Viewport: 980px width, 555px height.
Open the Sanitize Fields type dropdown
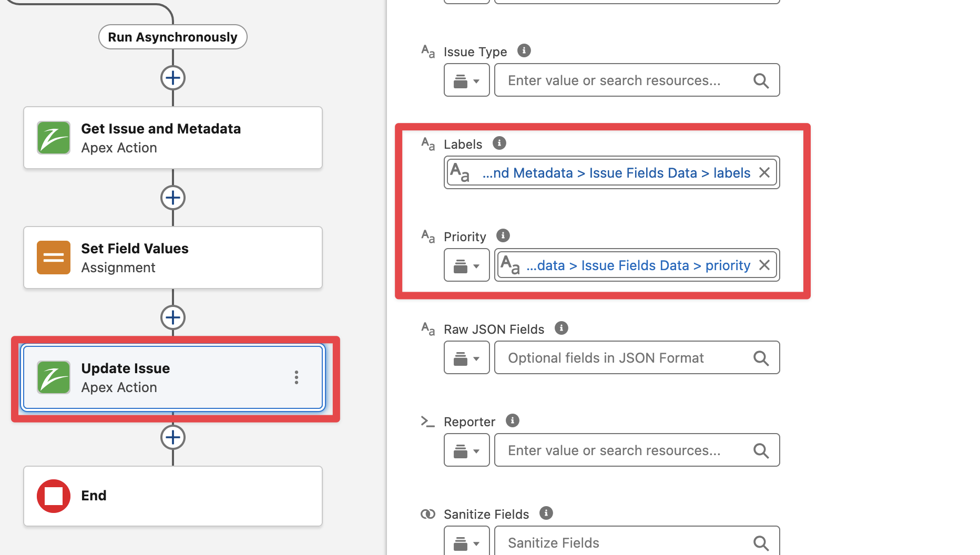point(466,541)
